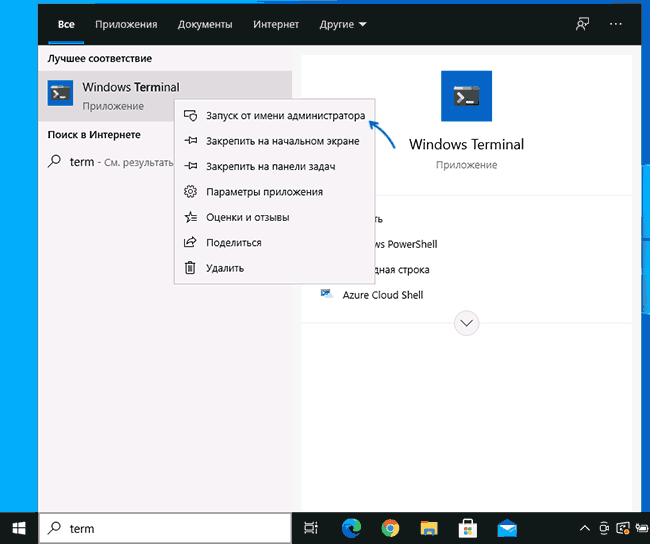The image size is (650, 544).
Task: Choose 'Поделиться' in context menu
Action: pyautogui.click(x=274, y=243)
